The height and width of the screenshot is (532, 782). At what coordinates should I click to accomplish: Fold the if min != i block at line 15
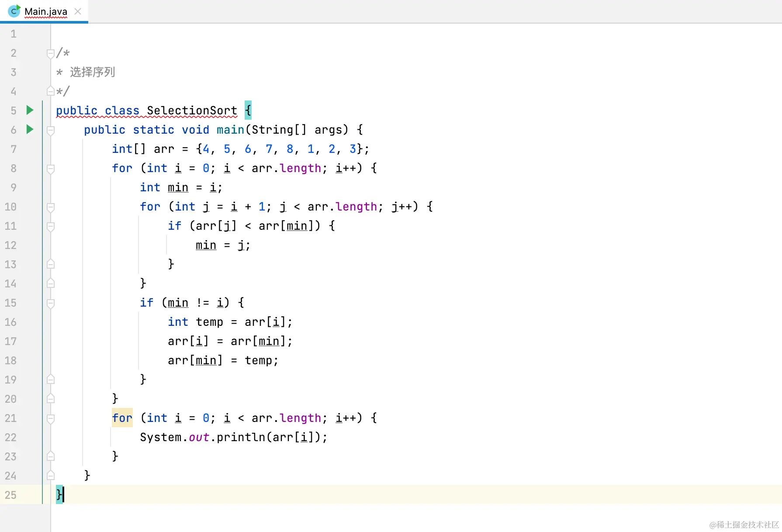click(x=51, y=303)
